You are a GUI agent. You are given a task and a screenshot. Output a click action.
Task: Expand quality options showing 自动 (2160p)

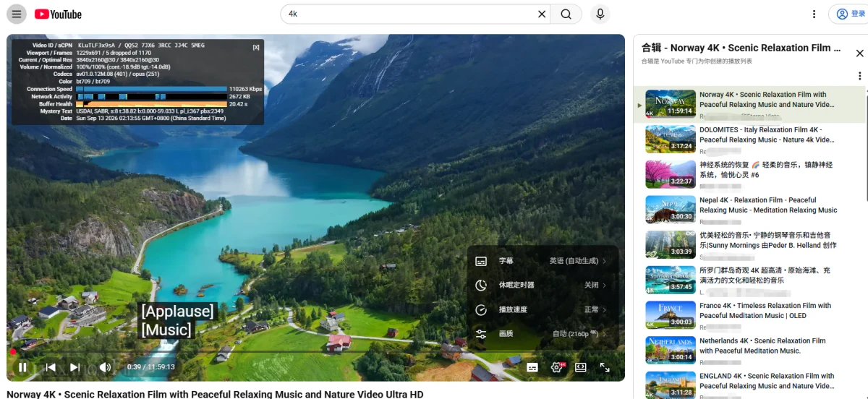pyautogui.click(x=579, y=334)
